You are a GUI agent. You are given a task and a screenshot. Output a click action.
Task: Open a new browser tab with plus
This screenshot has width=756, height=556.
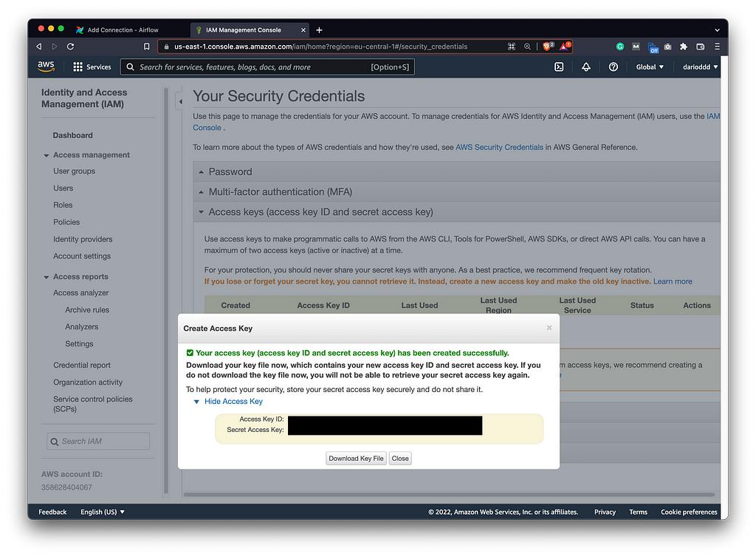pyautogui.click(x=319, y=30)
